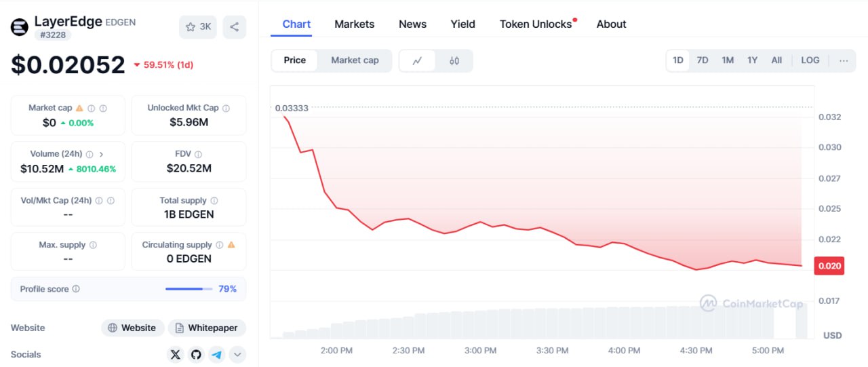Open the About tab

pyautogui.click(x=611, y=24)
